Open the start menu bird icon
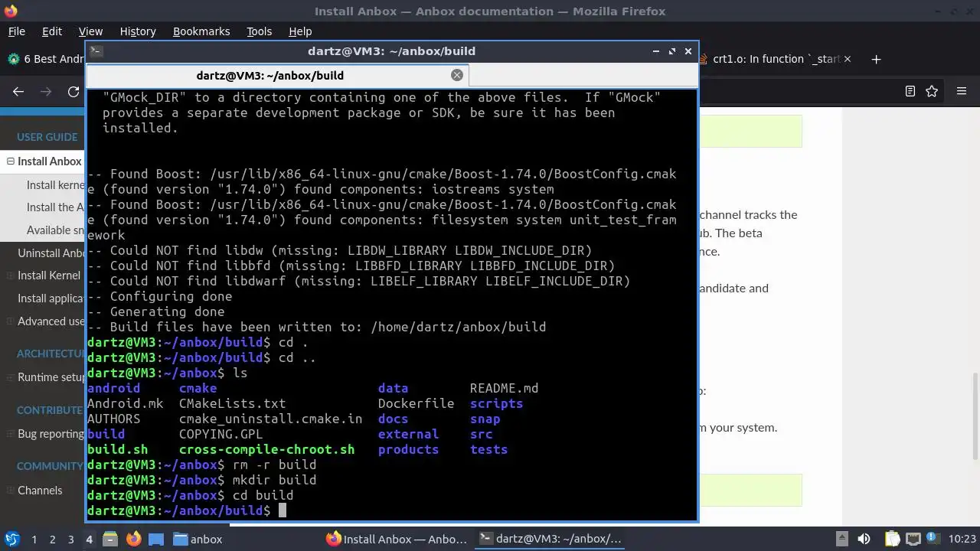 pos(11,539)
